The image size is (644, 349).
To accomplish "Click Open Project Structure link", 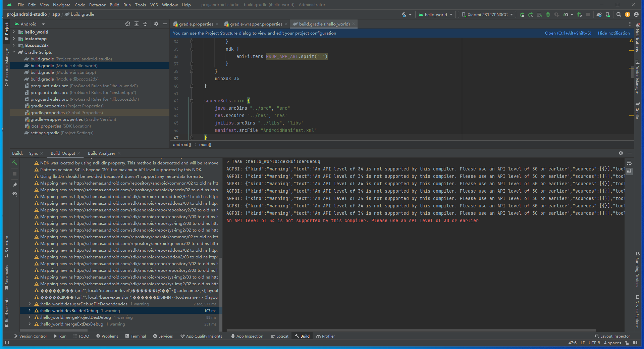I will click(568, 33).
